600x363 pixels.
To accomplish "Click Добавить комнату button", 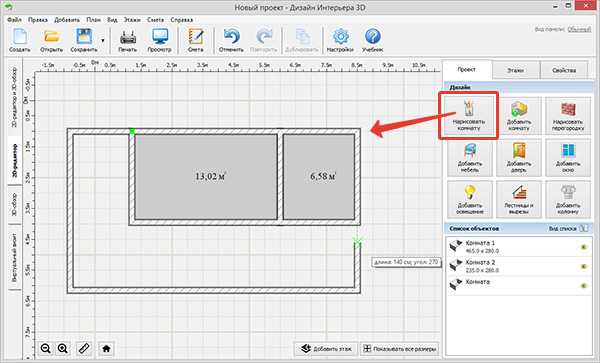I will click(x=518, y=115).
